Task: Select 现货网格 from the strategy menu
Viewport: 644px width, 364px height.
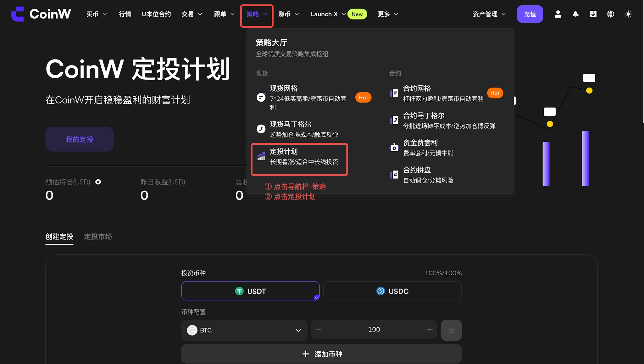Action: 314,97
